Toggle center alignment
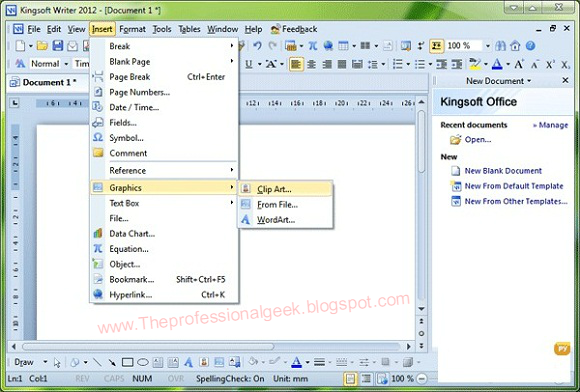 311,64
